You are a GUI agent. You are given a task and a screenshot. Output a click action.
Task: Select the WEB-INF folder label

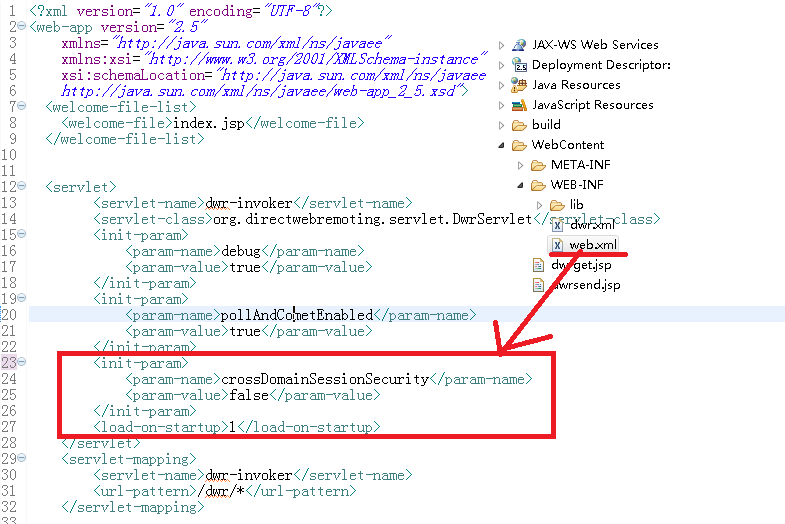pos(577,185)
